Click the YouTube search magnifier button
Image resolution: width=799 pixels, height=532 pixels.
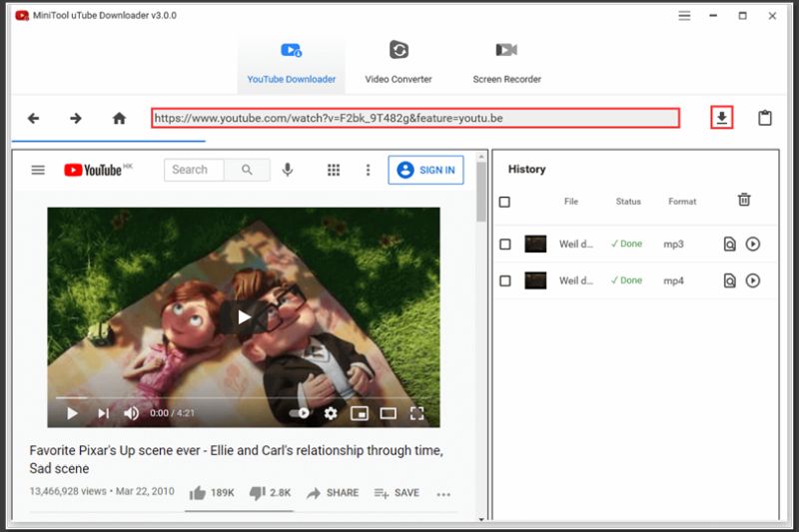247,170
